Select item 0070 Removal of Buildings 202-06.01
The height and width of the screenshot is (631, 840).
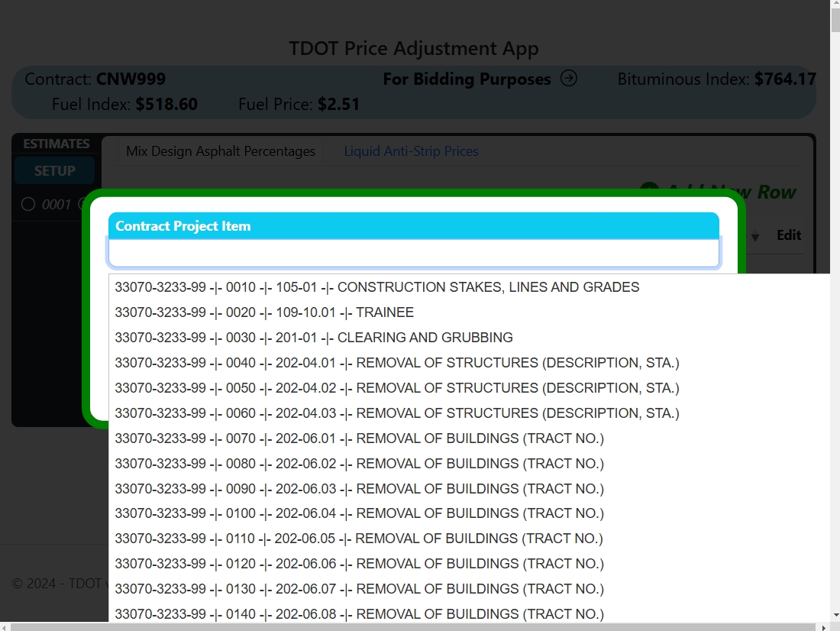click(470, 438)
